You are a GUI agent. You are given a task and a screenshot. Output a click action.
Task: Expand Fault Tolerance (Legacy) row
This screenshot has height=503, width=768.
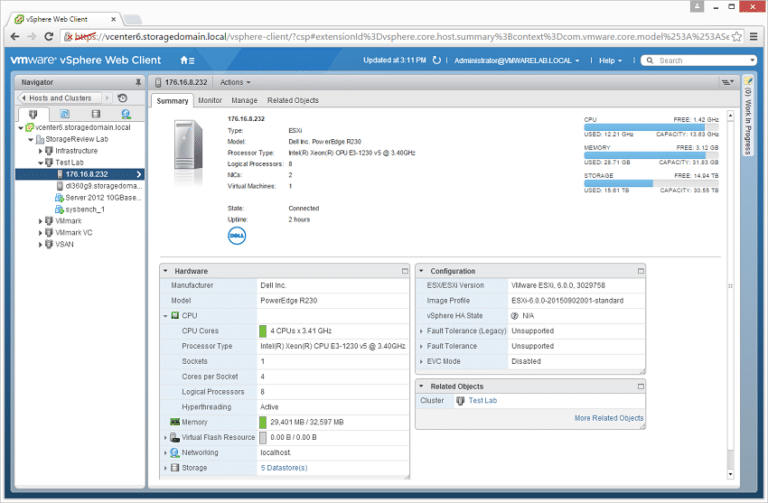(421, 332)
